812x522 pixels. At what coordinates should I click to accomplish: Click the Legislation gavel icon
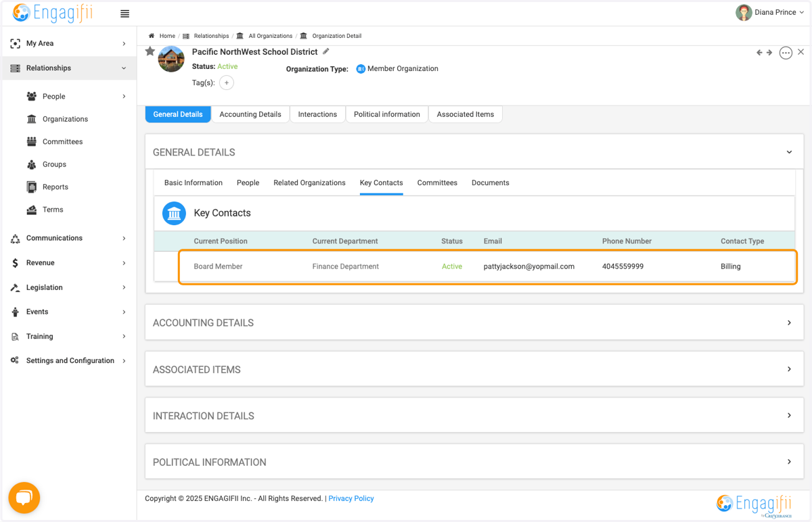15,287
